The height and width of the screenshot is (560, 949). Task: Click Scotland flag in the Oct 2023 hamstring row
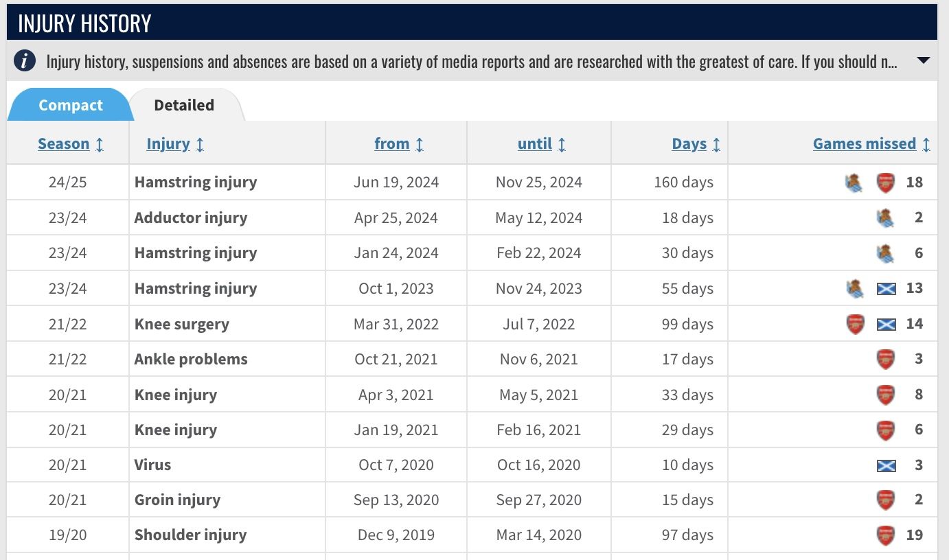tap(886, 289)
